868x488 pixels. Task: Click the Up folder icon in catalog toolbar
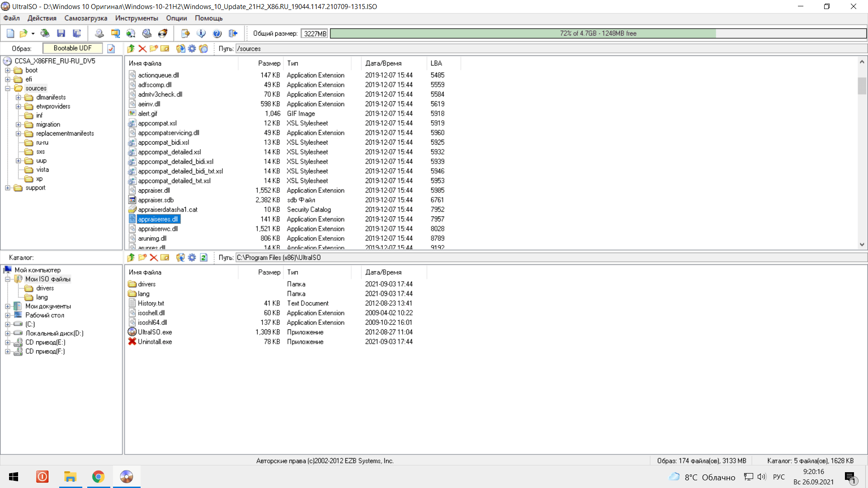pos(131,257)
